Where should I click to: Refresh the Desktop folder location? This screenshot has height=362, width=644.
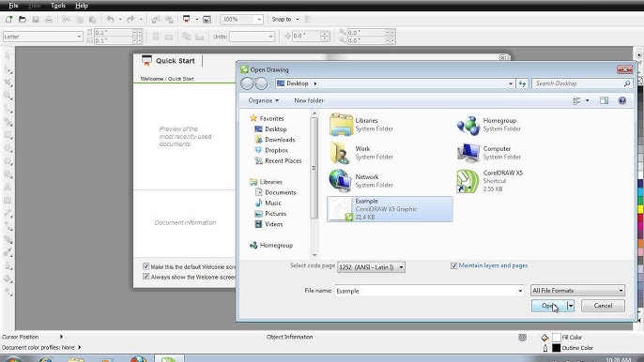coord(522,83)
